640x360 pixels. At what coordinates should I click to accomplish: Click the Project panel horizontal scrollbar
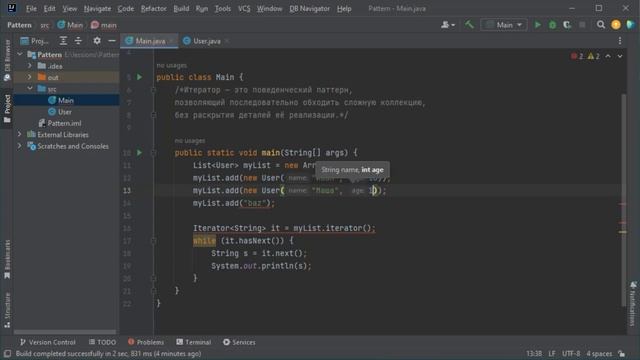pyautogui.click(x=65, y=332)
